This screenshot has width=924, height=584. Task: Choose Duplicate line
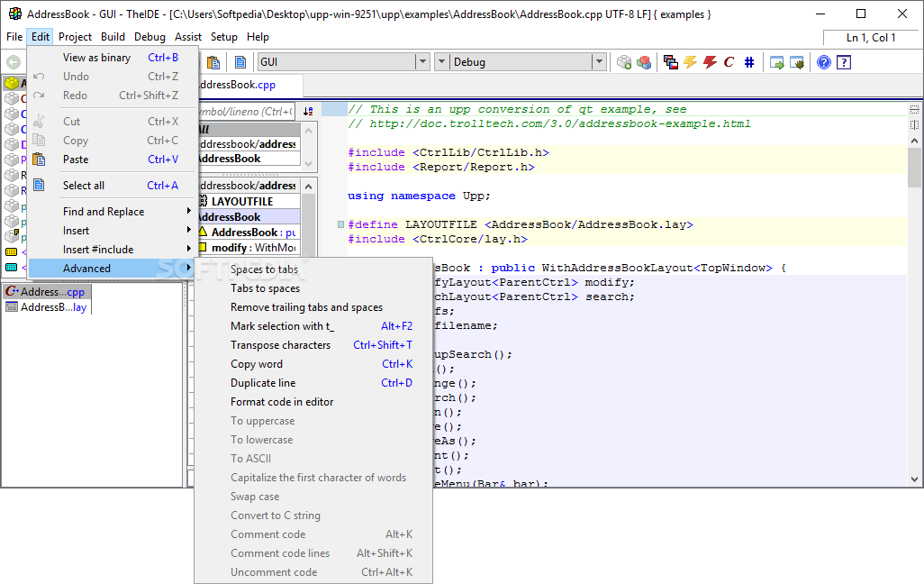pyautogui.click(x=313, y=383)
